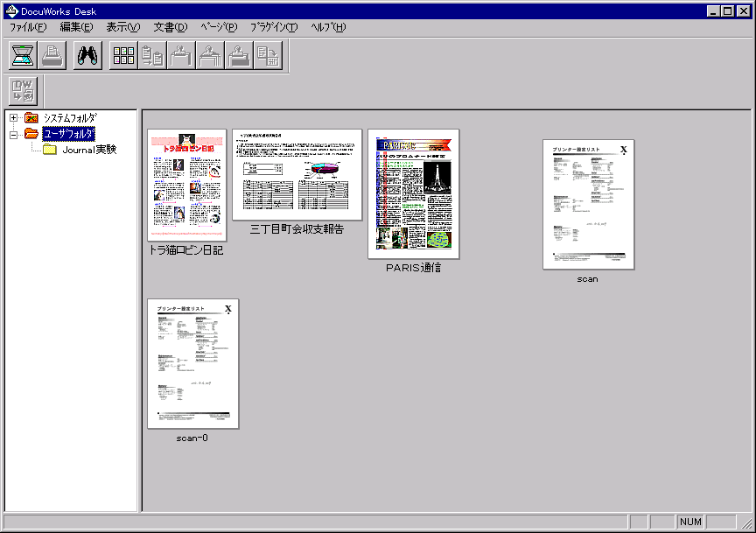The height and width of the screenshot is (533, 756).
Task: Click the DW convert icon in second toolbar
Action: click(23, 91)
